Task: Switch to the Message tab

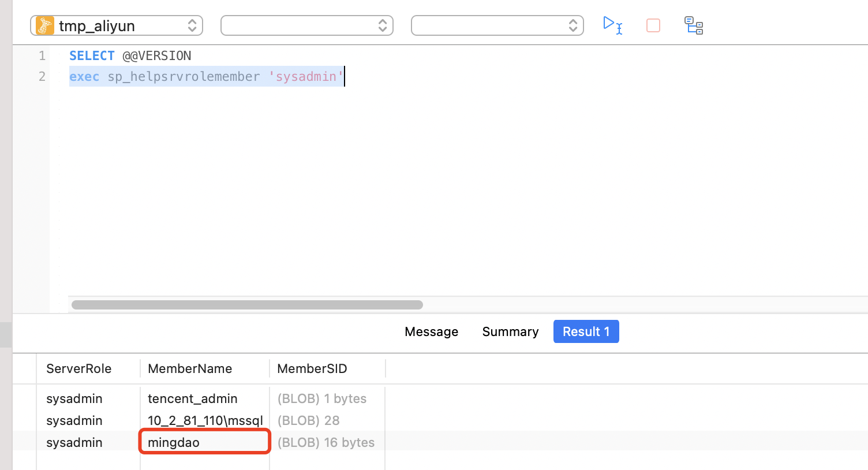Action: (x=431, y=331)
